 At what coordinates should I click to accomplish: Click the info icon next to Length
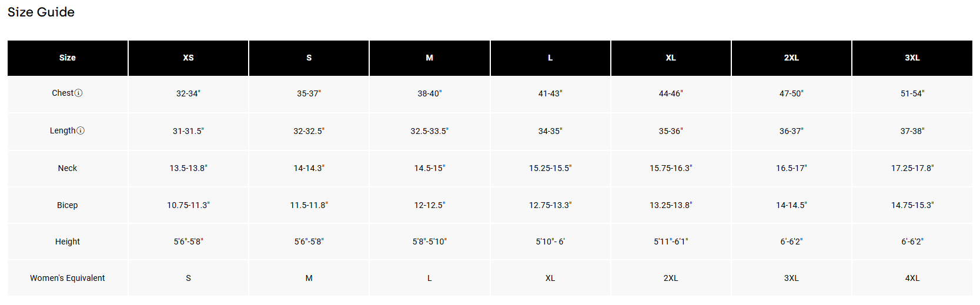[81, 130]
